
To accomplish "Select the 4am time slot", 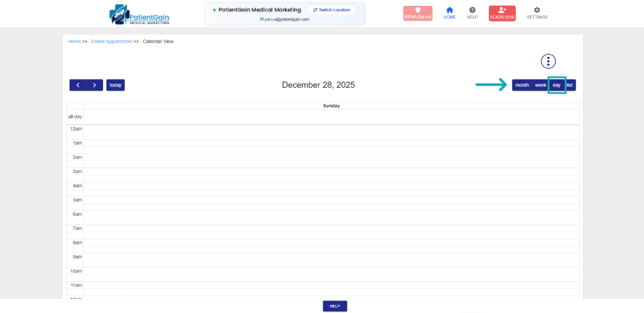I will (x=331, y=186).
